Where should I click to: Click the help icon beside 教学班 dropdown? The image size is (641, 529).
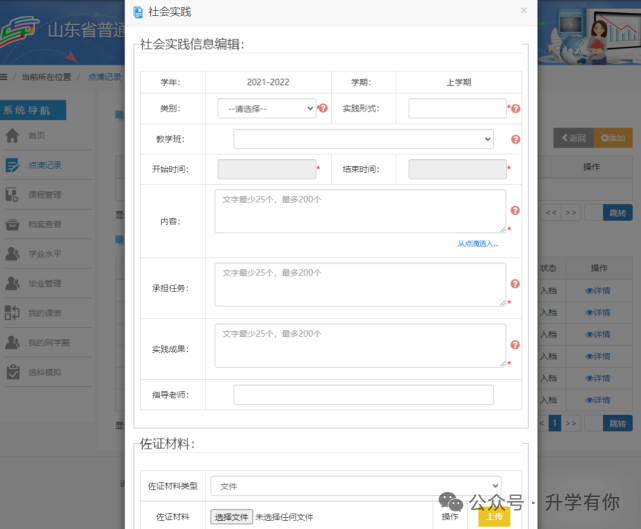515,139
